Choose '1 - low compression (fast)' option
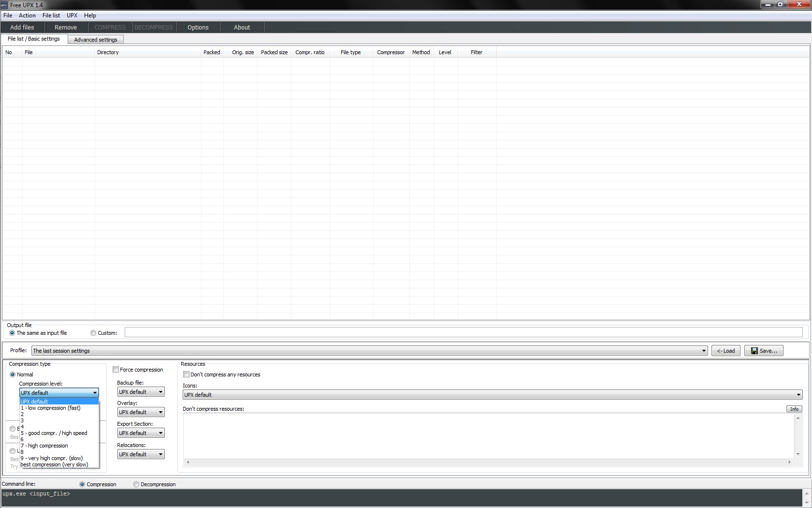812x508 pixels. coord(59,408)
